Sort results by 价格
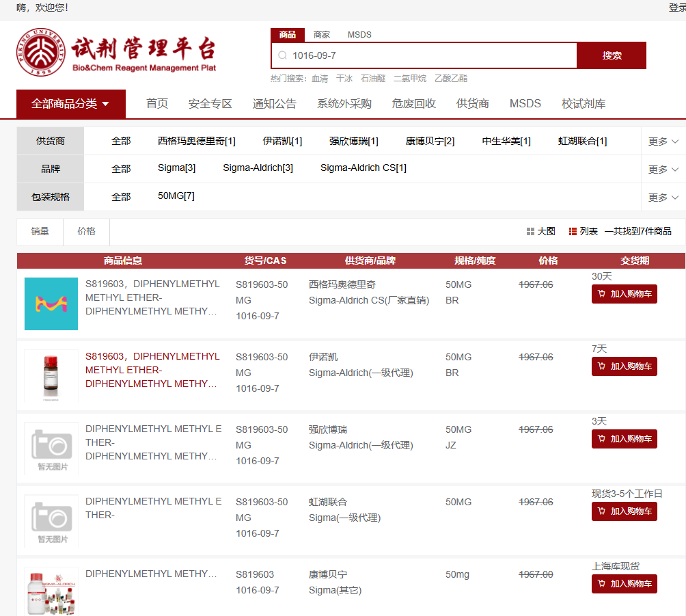The height and width of the screenshot is (616, 686). [86, 232]
